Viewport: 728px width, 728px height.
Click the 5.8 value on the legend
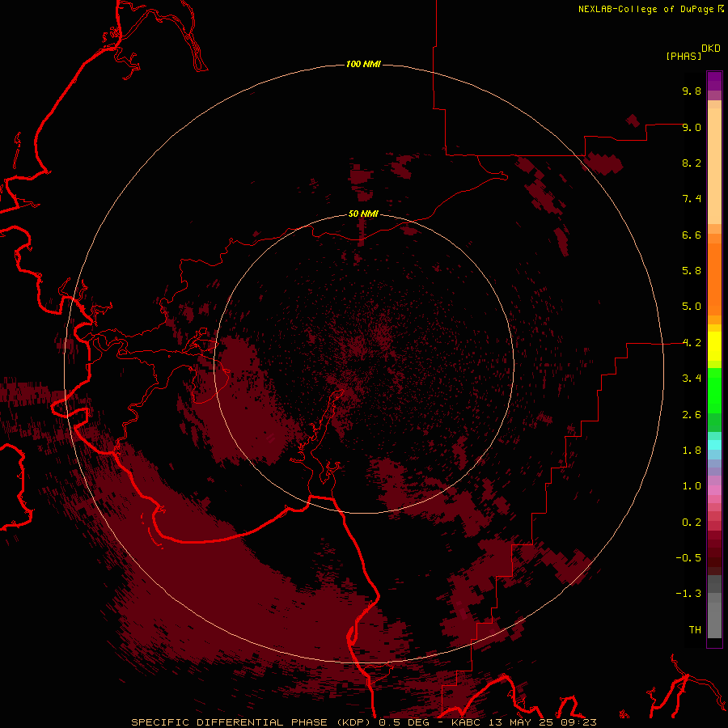[692, 271]
